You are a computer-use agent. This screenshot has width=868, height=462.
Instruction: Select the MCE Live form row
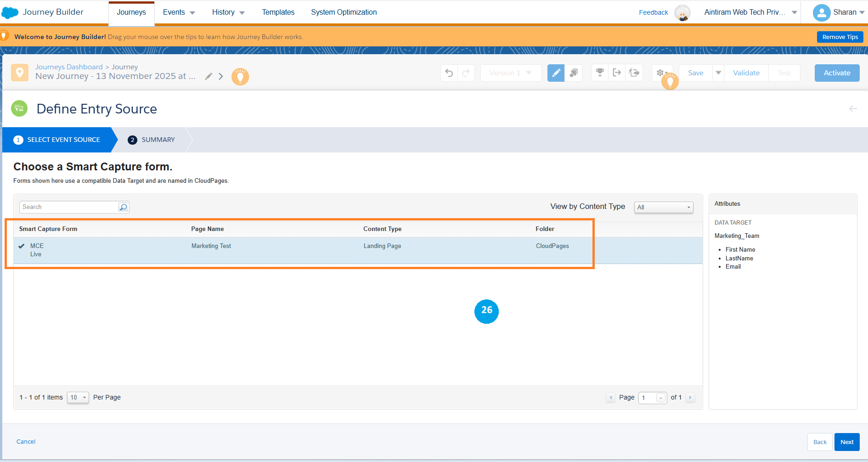pos(211,250)
